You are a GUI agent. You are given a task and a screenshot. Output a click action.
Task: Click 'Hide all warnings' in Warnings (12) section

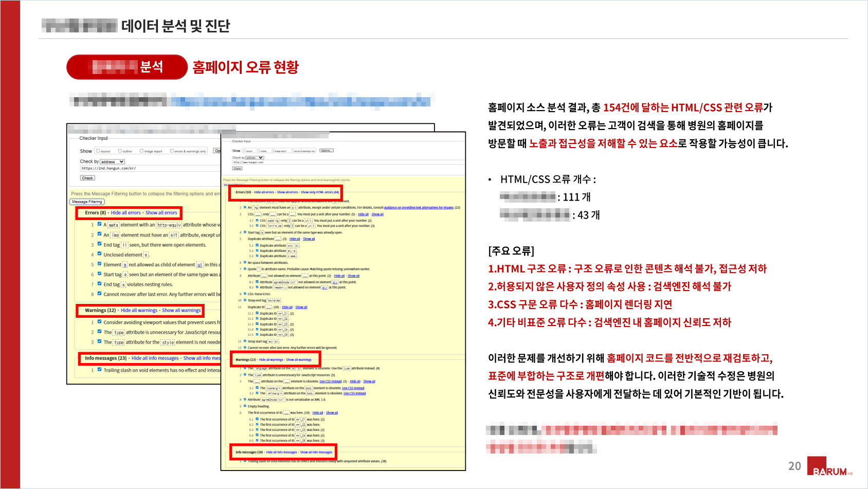pos(139,311)
